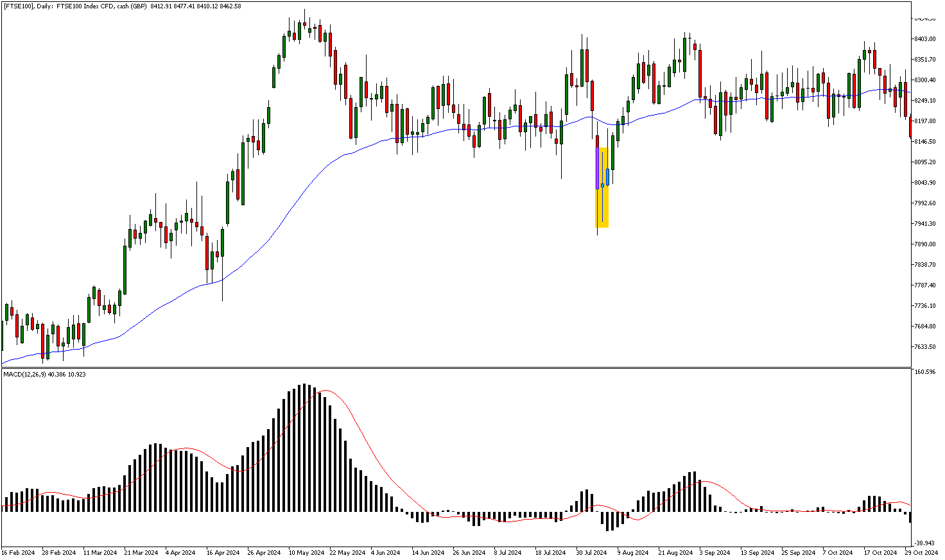Click the 17 Oct 2024 date label
Image resolution: width=945 pixels, height=560 pixels.
click(x=880, y=552)
